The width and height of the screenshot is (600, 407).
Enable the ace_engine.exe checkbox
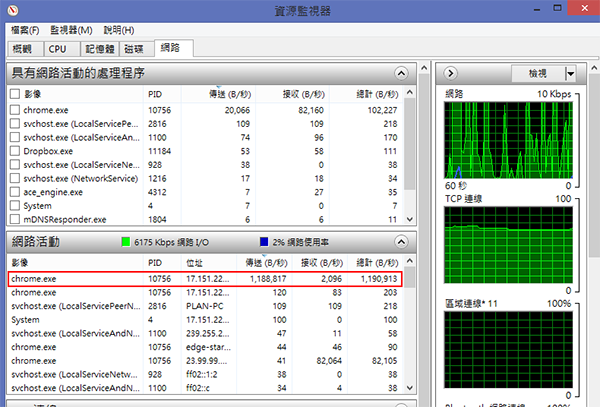click(15, 191)
